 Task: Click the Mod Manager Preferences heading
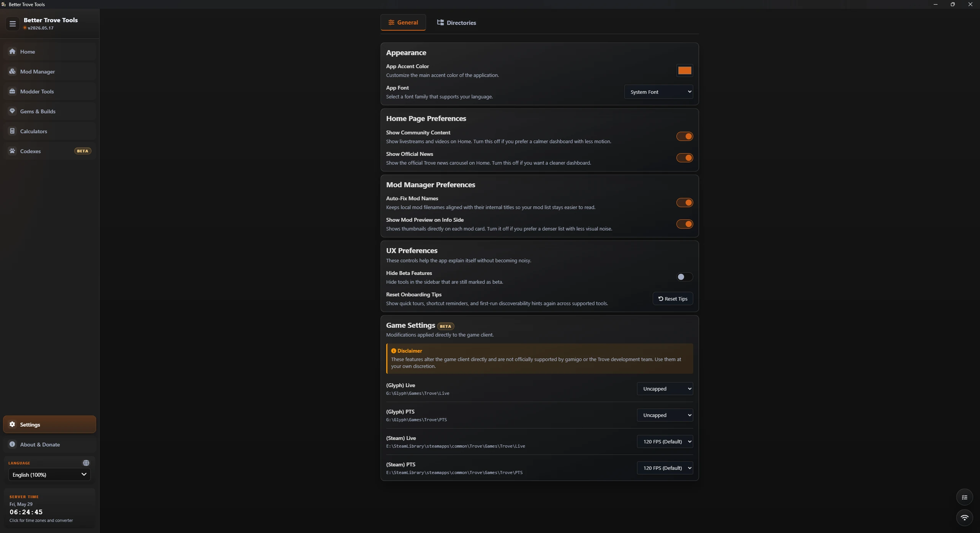(x=431, y=185)
